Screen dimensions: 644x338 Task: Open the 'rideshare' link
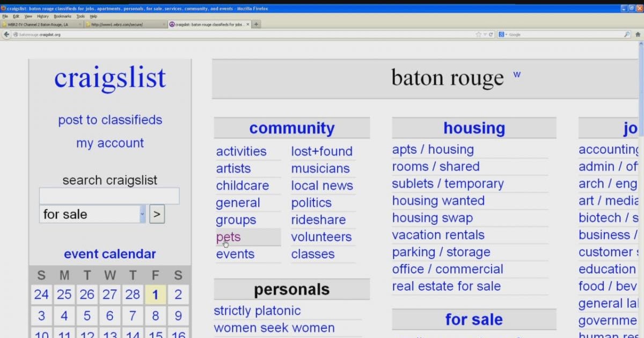[x=318, y=220]
